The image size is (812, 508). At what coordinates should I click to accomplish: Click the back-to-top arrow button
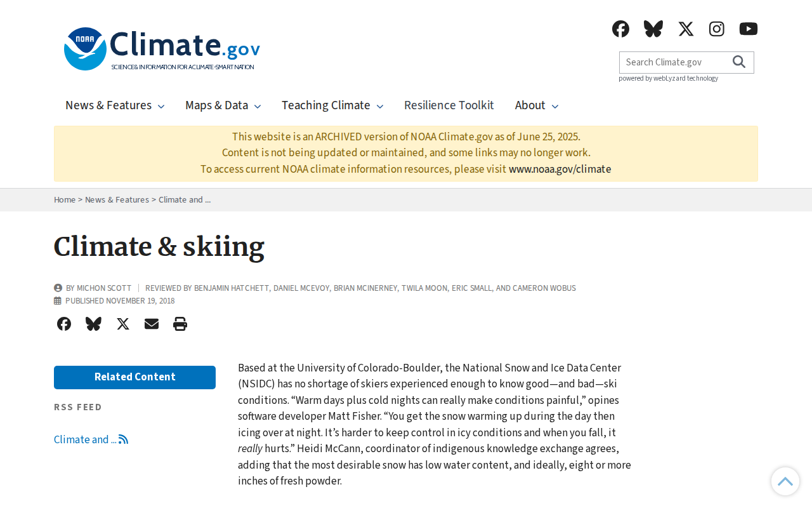(x=785, y=481)
